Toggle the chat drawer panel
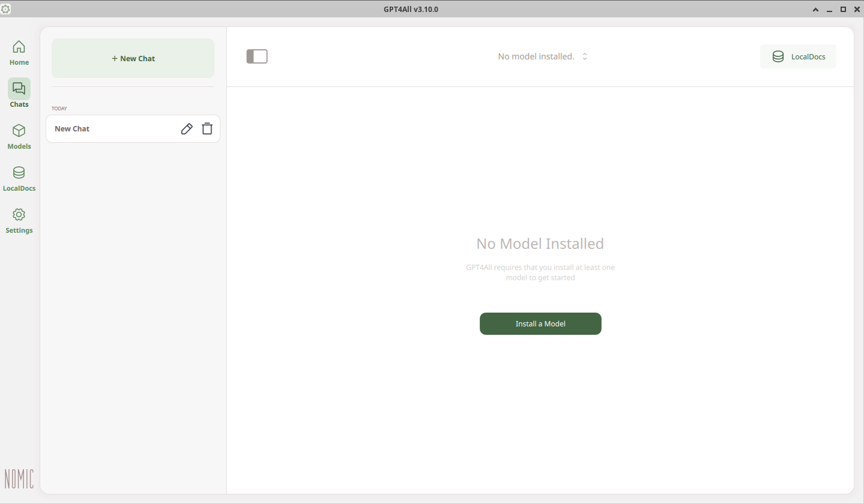 point(257,56)
